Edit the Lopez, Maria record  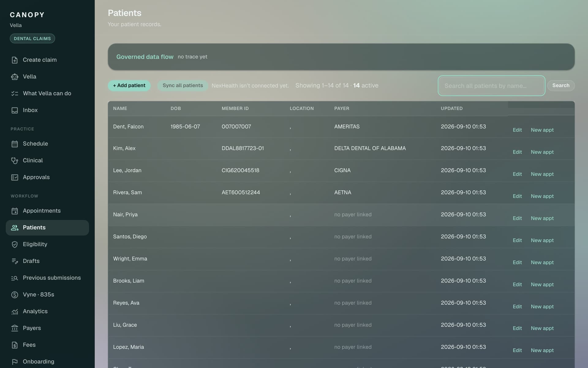(517, 351)
